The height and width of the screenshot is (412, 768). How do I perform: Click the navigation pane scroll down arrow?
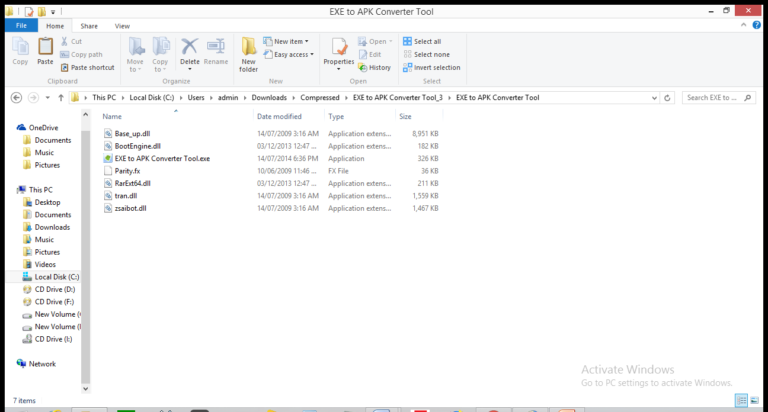pyautogui.click(x=85, y=388)
